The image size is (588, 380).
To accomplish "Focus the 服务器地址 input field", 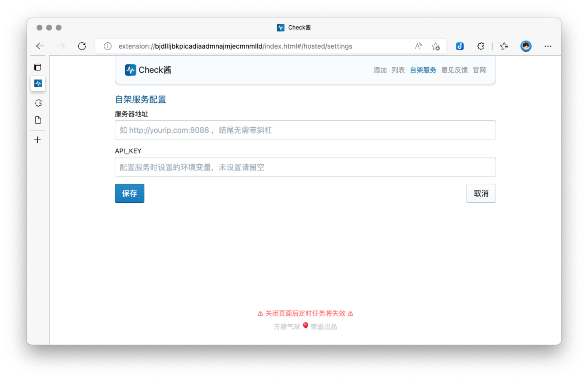I will click(x=305, y=130).
